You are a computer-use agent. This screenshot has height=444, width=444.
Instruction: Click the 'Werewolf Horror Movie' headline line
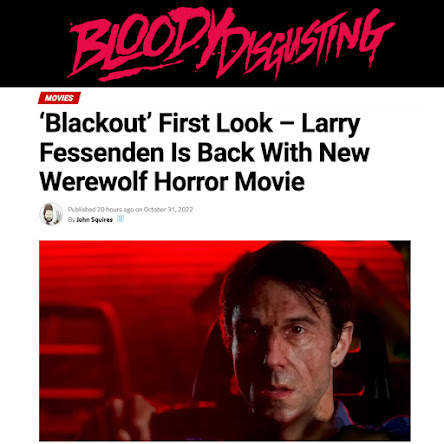[x=172, y=182]
